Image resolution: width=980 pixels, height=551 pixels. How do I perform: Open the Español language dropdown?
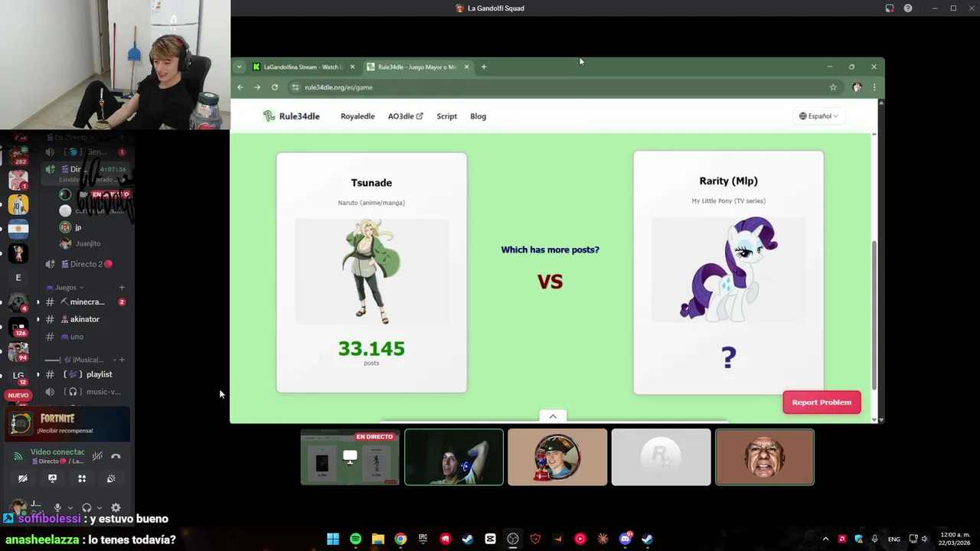818,116
